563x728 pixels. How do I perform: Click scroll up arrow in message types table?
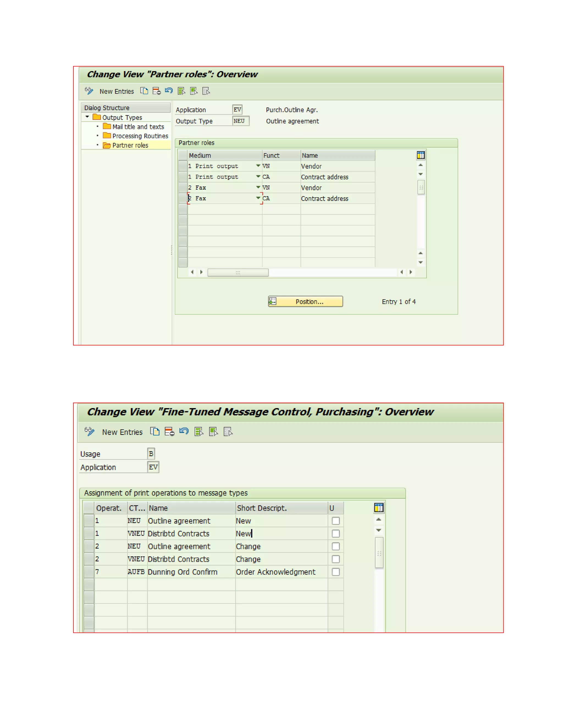pos(379,519)
